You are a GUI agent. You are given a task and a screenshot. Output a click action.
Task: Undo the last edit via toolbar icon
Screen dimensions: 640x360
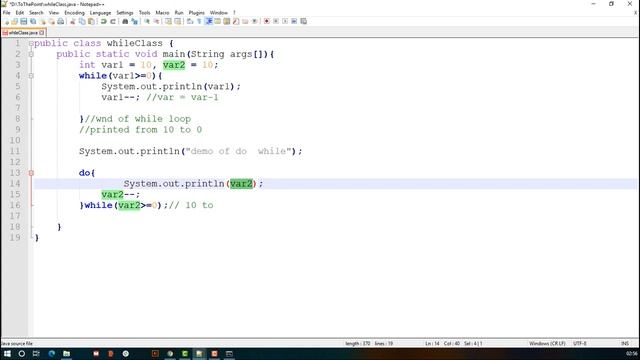click(x=104, y=21)
